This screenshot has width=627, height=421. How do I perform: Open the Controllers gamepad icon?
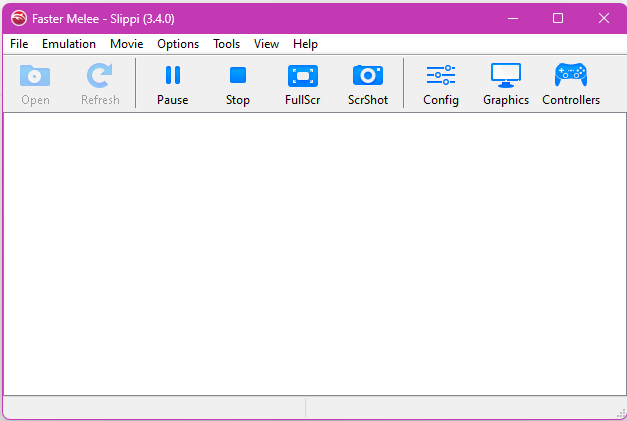click(x=571, y=76)
